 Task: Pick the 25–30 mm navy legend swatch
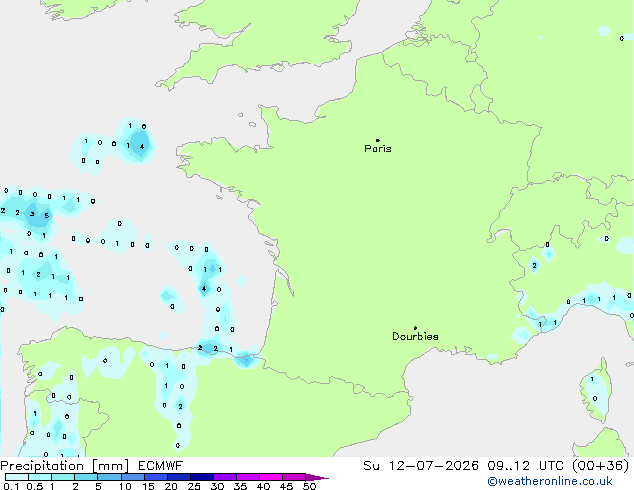(202, 477)
